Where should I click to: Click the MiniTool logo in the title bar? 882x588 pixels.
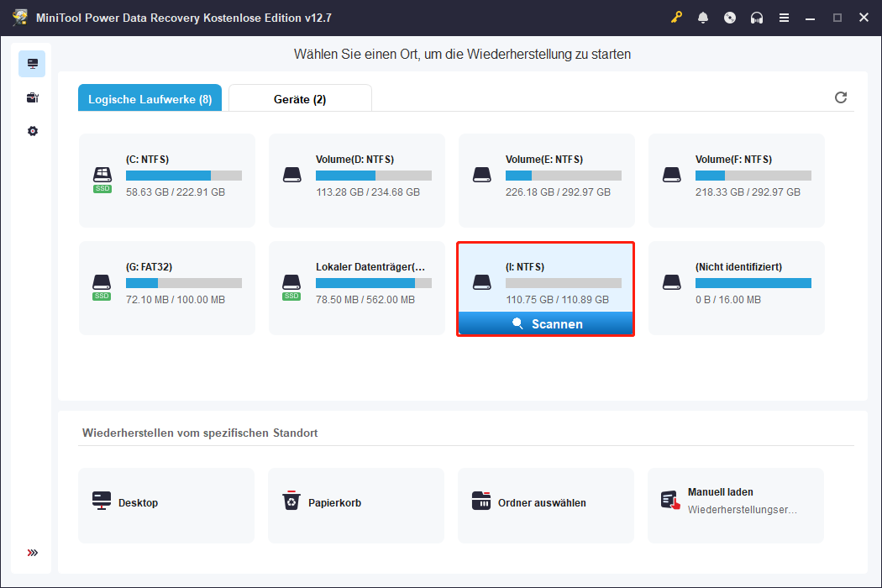click(x=18, y=17)
